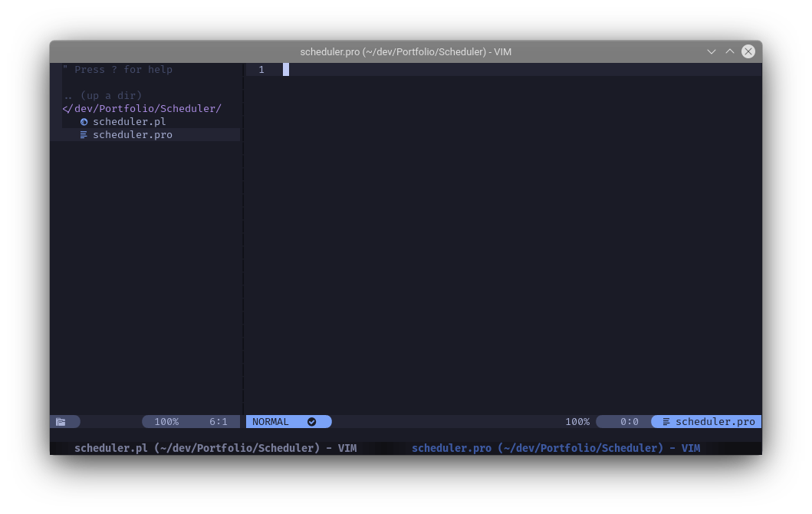Viewport: 812px width, 514px height.
Task: Select scheduler.pro in the file tree
Action: click(x=132, y=134)
